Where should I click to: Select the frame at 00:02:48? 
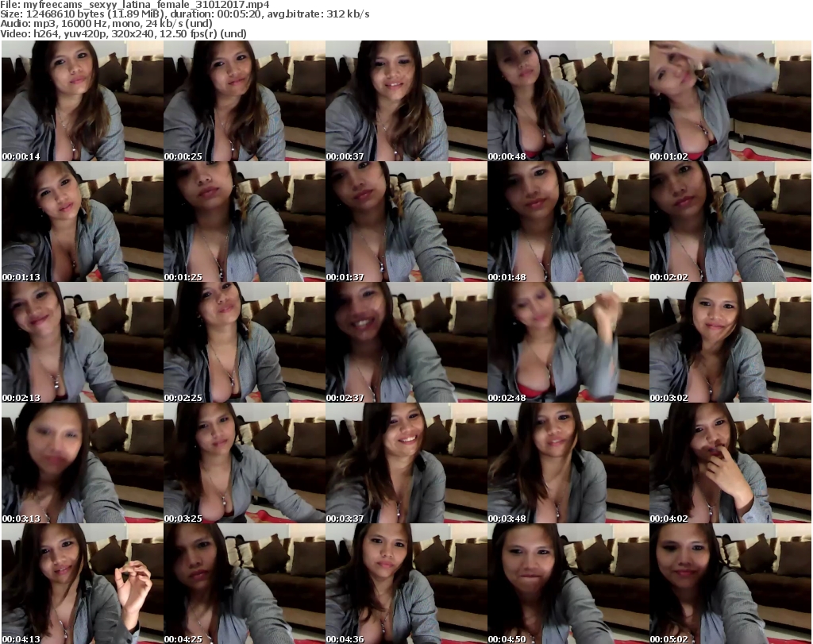click(x=568, y=342)
